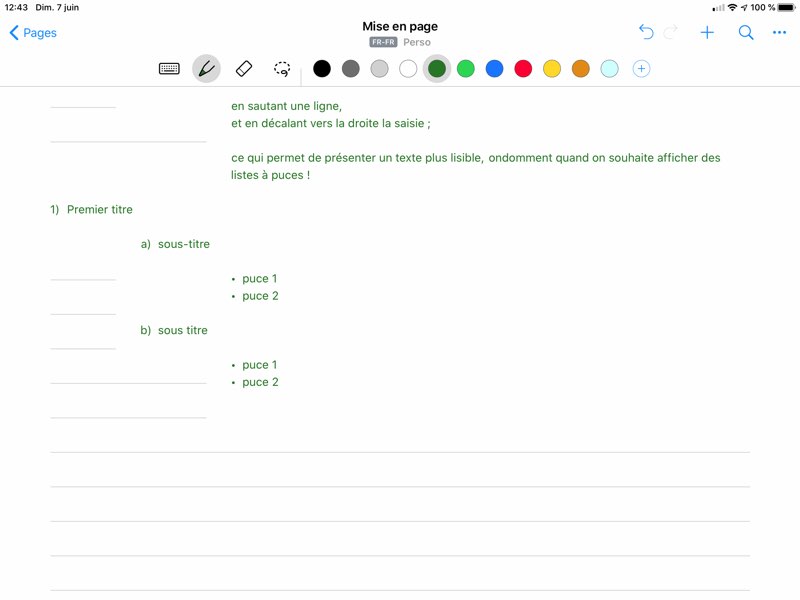Screen dimensions: 800x600
Task: Select the lasso selection tool
Action: pyautogui.click(x=282, y=69)
